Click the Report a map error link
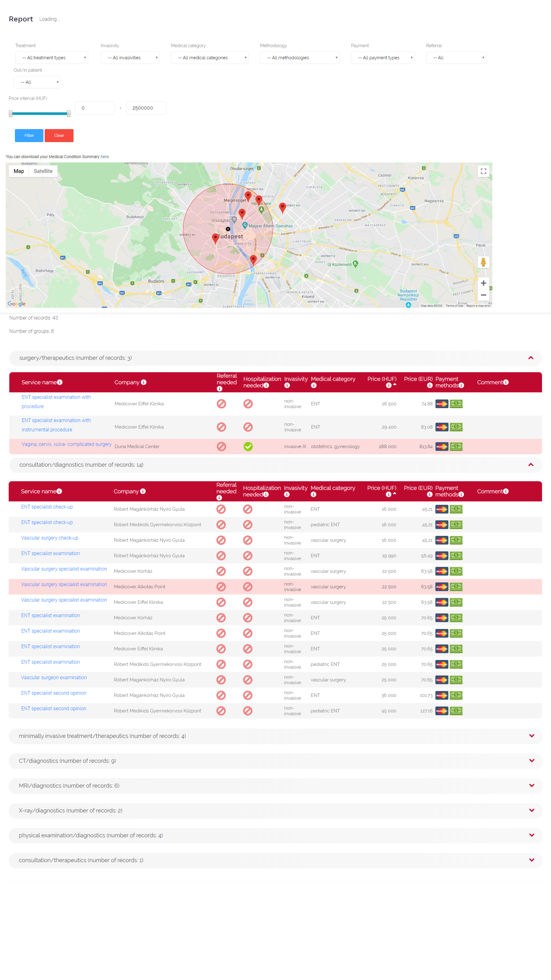The height and width of the screenshot is (980, 551). pyautogui.click(x=478, y=306)
